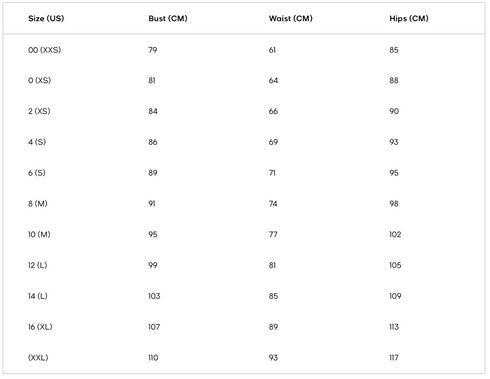Select the (XXL) size row label

point(38,358)
